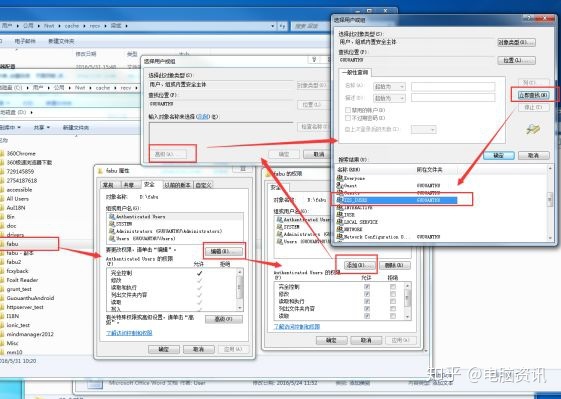Expand breadcrumb arrow after Nwt in address bar

(x=59, y=26)
